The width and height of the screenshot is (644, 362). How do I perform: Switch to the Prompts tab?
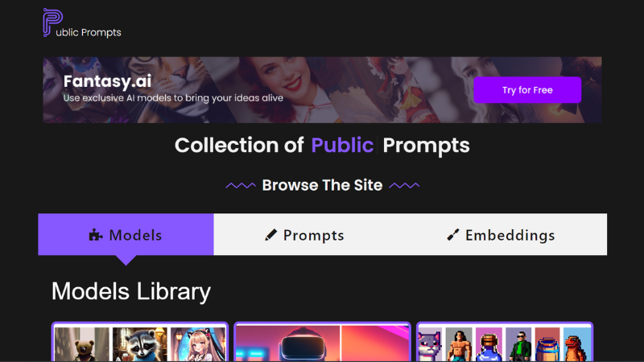pos(304,234)
